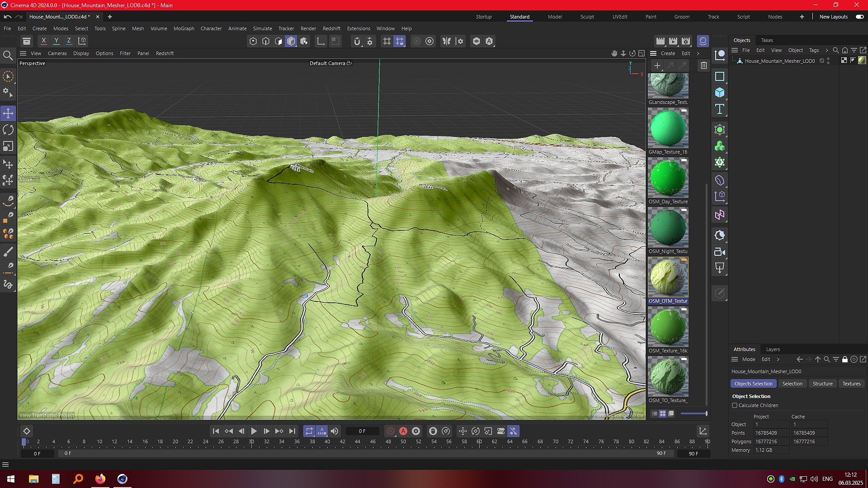Viewport: 868px width, 488px height.
Task: Open the Redshift main menu
Action: click(331, 28)
